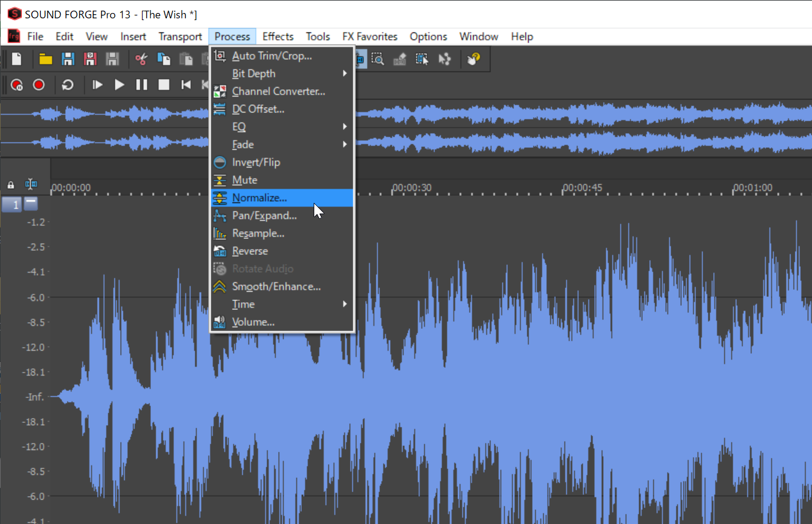Choose Volume from the Process menu
Screen dimensions: 812x524
(x=282, y=322)
